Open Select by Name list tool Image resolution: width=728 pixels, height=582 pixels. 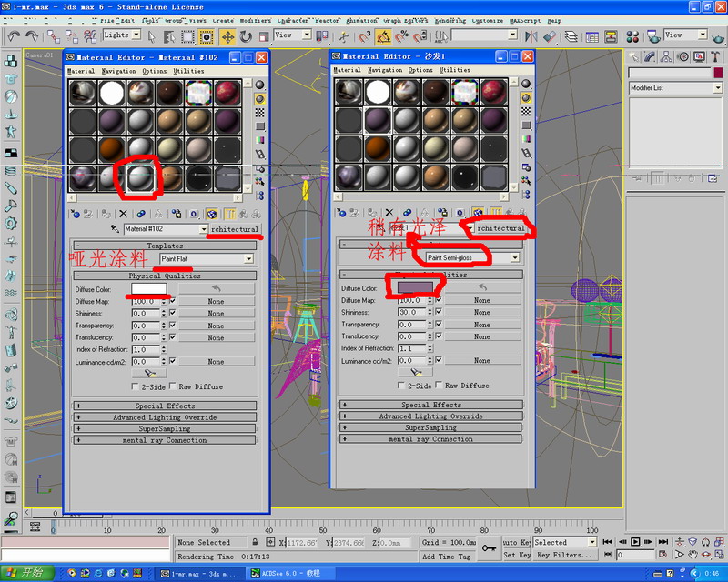click(x=169, y=36)
